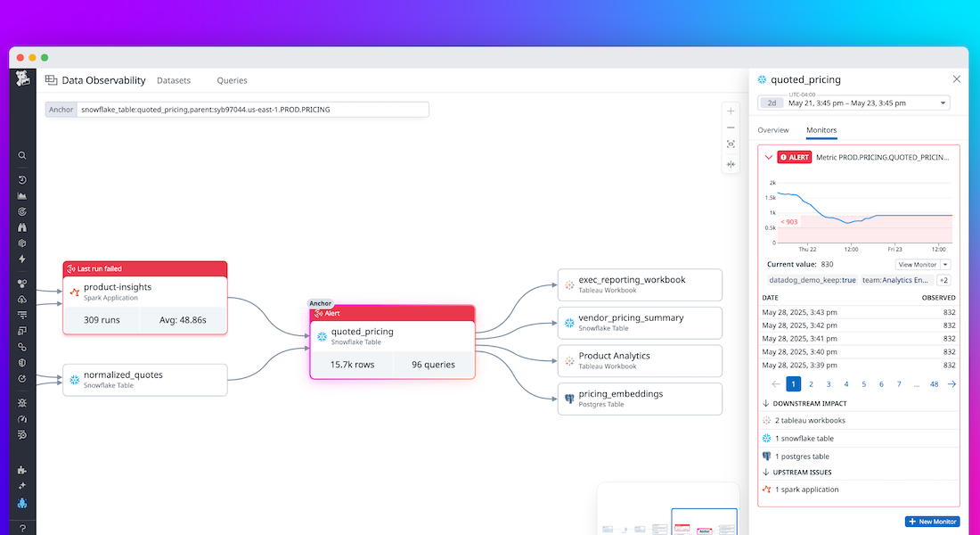Click the '2 tableau workbooks' row
The width and height of the screenshot is (980, 535).
click(860, 421)
